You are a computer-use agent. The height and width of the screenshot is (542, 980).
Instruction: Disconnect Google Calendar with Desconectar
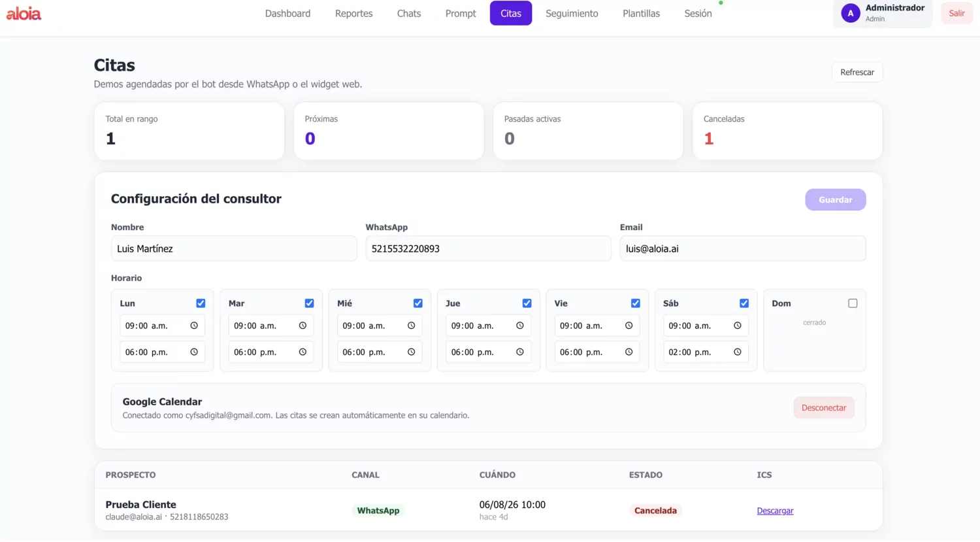pyautogui.click(x=823, y=407)
